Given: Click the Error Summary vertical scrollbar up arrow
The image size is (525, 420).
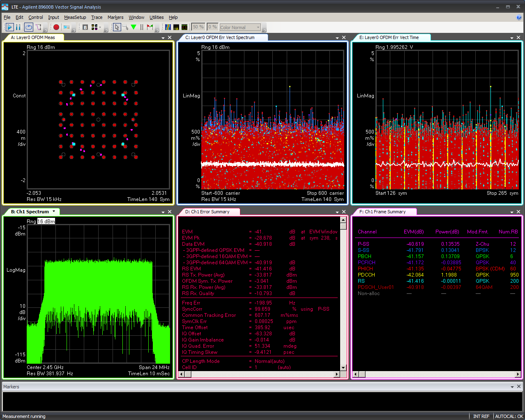Looking at the screenshot, I should pos(343,220).
